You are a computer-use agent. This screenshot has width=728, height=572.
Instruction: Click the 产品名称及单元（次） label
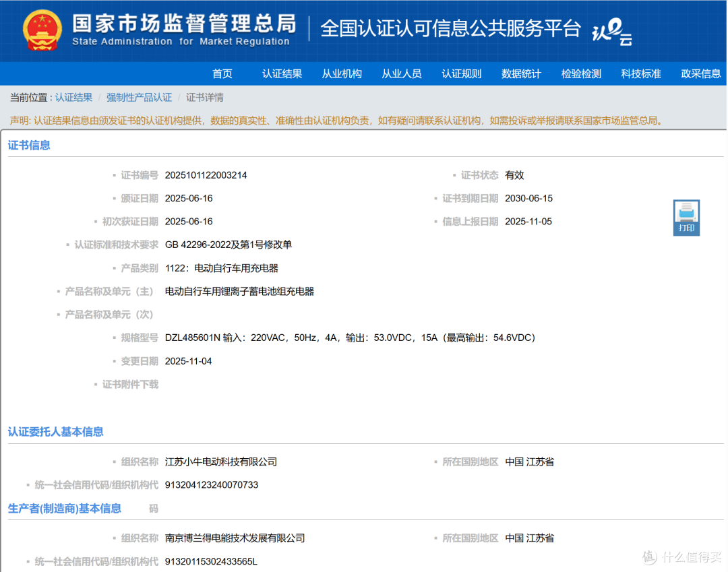[109, 315]
